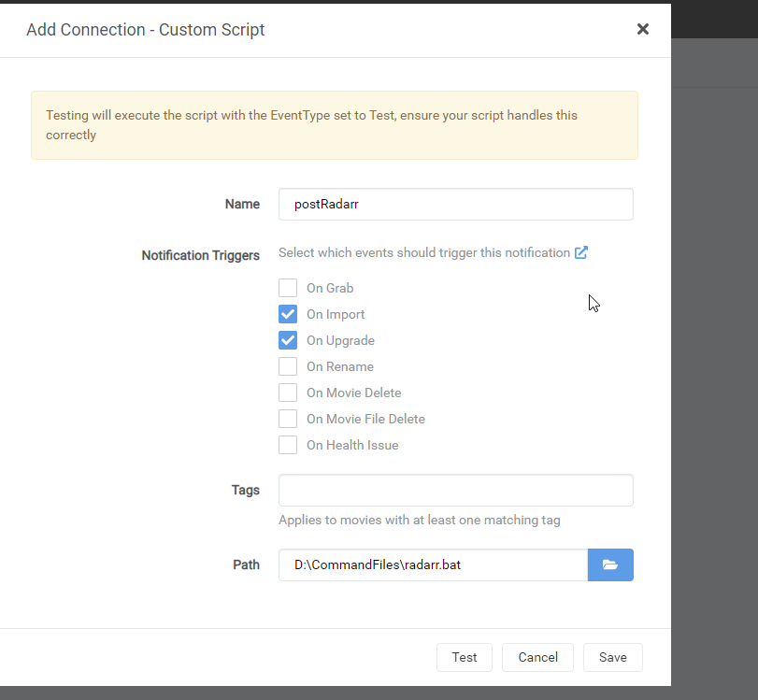Disable the On Import trigger

(288, 313)
